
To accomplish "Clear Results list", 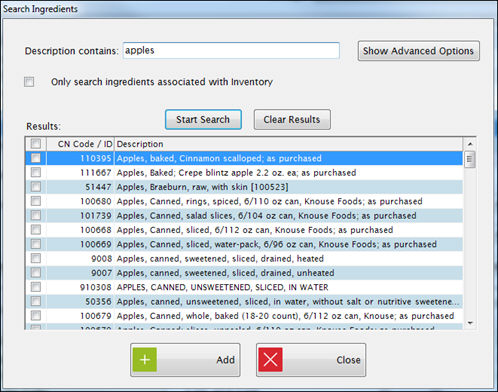I will pyautogui.click(x=292, y=119).
